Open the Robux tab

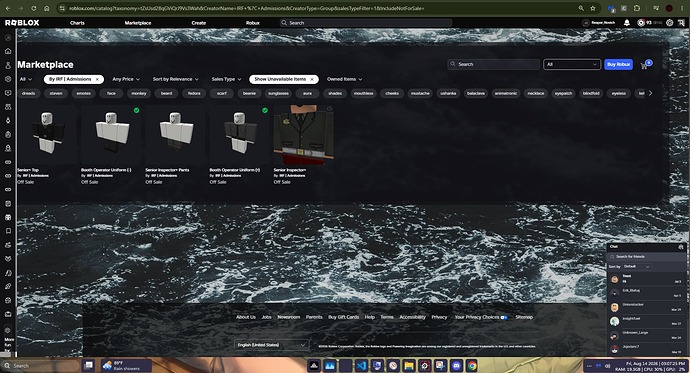(253, 23)
